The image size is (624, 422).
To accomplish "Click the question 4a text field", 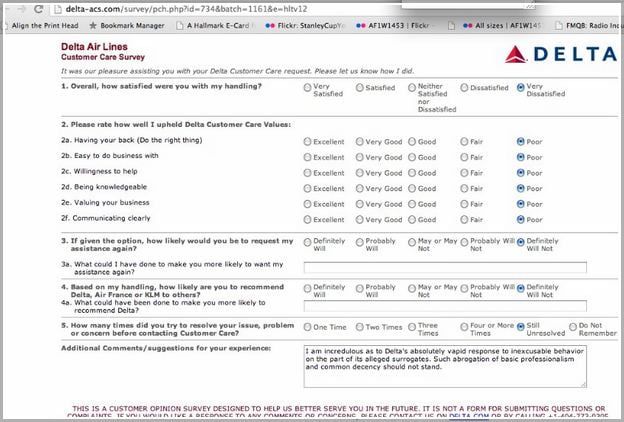I will click(445, 306).
